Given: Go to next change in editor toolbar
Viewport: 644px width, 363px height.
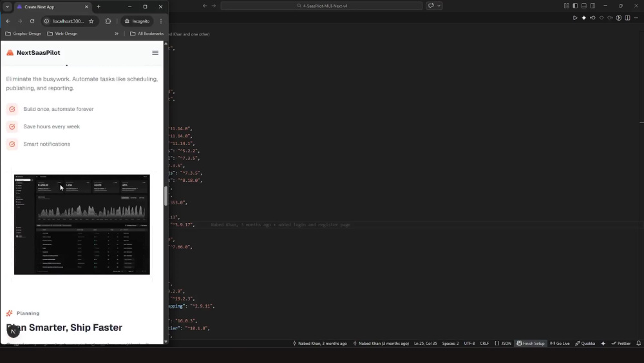Looking at the screenshot, I should click(x=610, y=17).
